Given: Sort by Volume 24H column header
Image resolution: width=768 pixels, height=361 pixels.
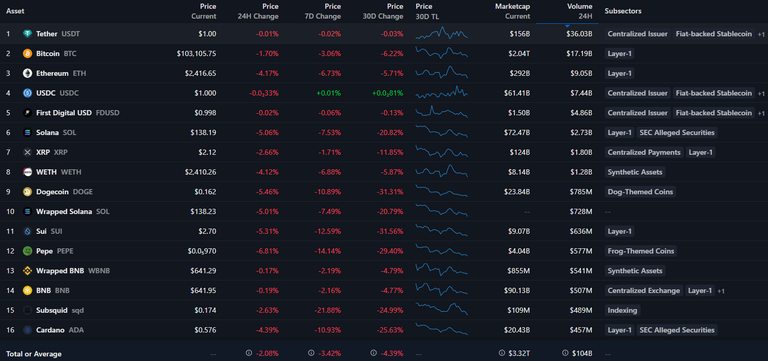Looking at the screenshot, I should [x=580, y=11].
